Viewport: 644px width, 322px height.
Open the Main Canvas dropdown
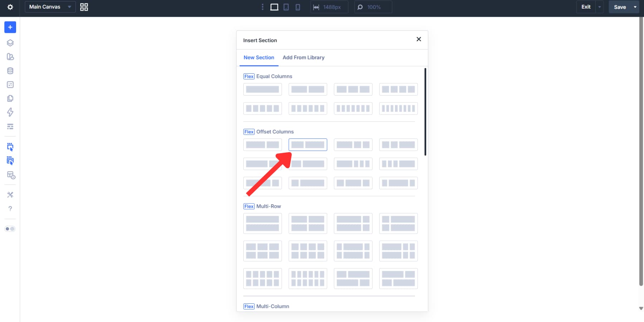(x=50, y=7)
